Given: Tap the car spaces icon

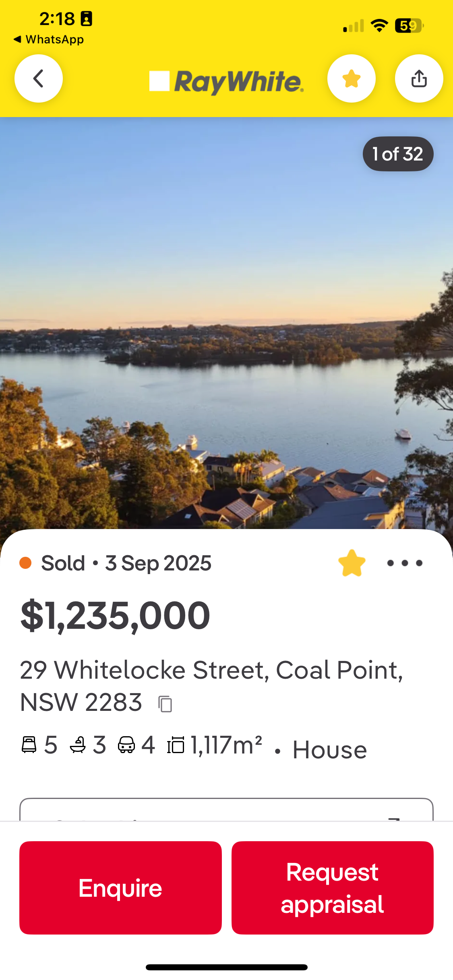Looking at the screenshot, I should [126, 745].
